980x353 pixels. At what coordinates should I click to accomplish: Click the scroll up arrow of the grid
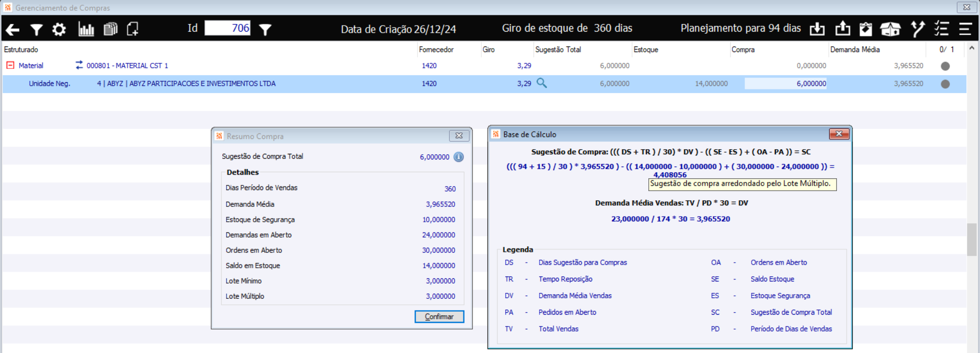pos(972,49)
